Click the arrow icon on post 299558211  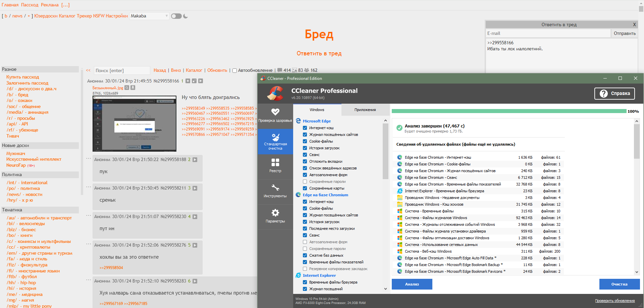[195, 188]
